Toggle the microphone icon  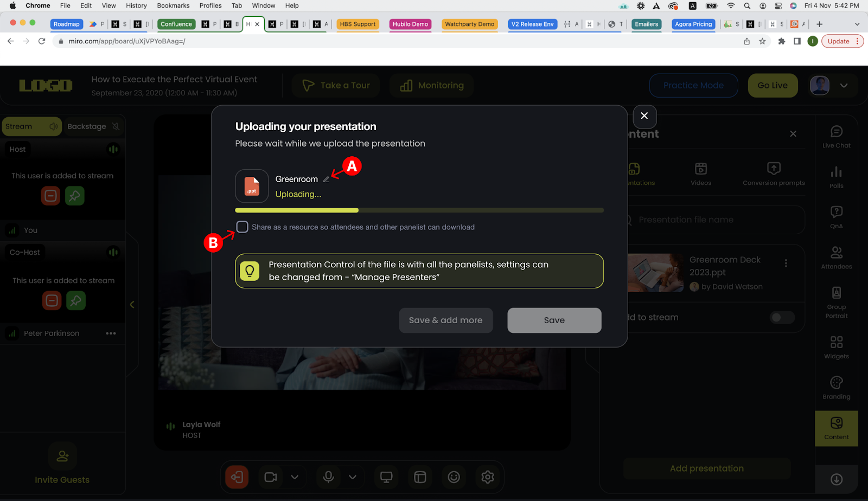click(328, 477)
